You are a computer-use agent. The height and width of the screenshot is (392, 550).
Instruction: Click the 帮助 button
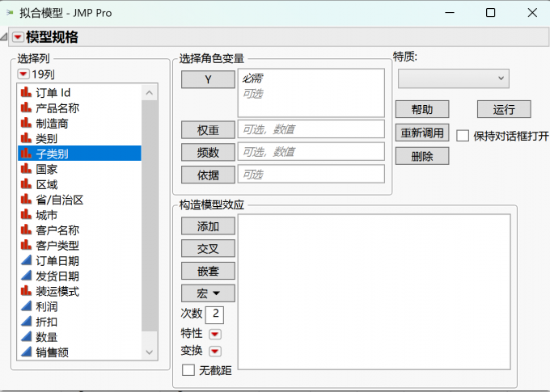(x=422, y=109)
